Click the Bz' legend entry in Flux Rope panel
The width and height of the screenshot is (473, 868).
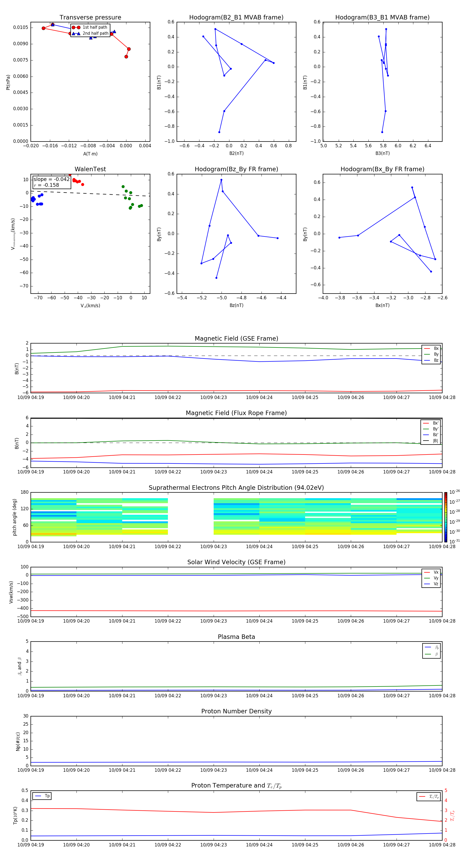431,435
